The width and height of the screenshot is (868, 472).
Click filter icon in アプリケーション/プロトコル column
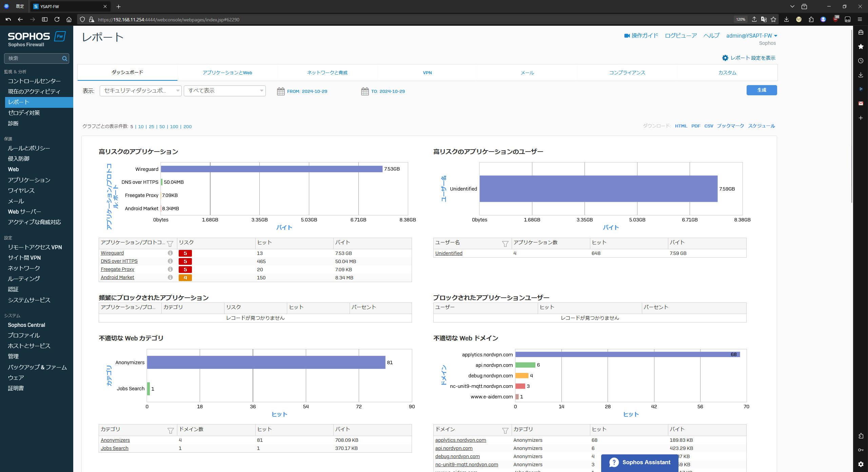170,243
